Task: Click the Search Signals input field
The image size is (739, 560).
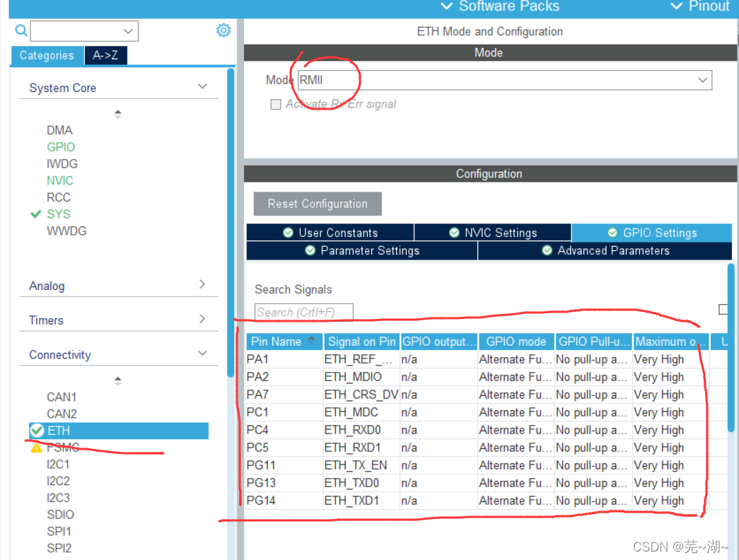Action: click(304, 312)
